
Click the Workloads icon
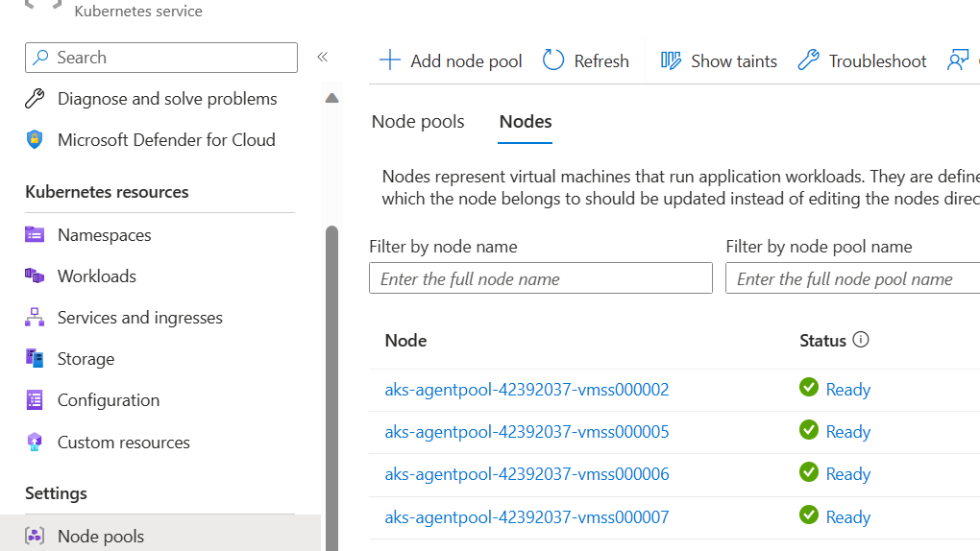[x=35, y=275]
